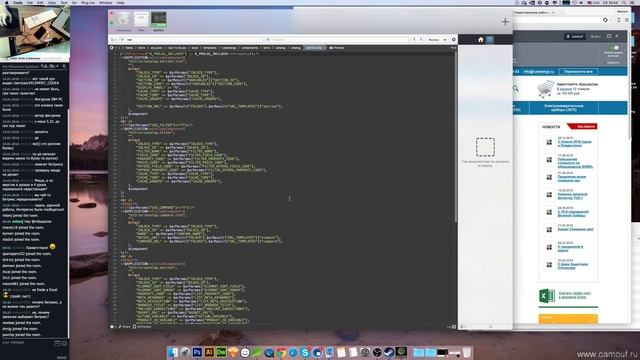Screen dimensions: 640x360
Task: Open the Plug-ins menu
Action: pos(88,2)
